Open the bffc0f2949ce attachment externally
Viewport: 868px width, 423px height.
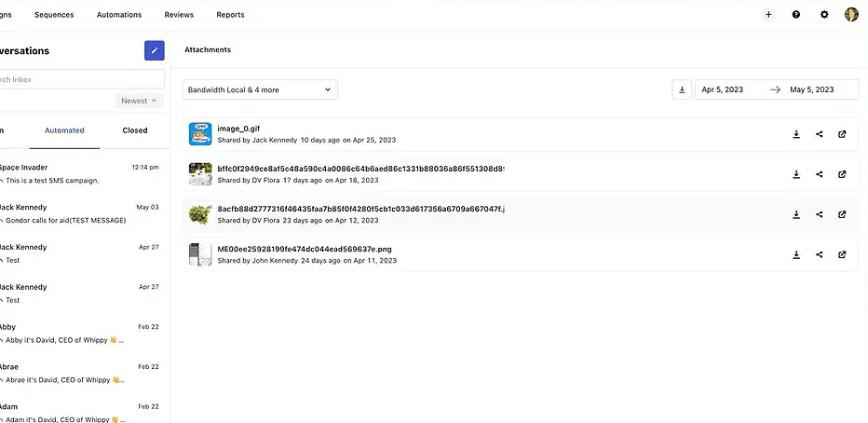pyautogui.click(x=842, y=174)
